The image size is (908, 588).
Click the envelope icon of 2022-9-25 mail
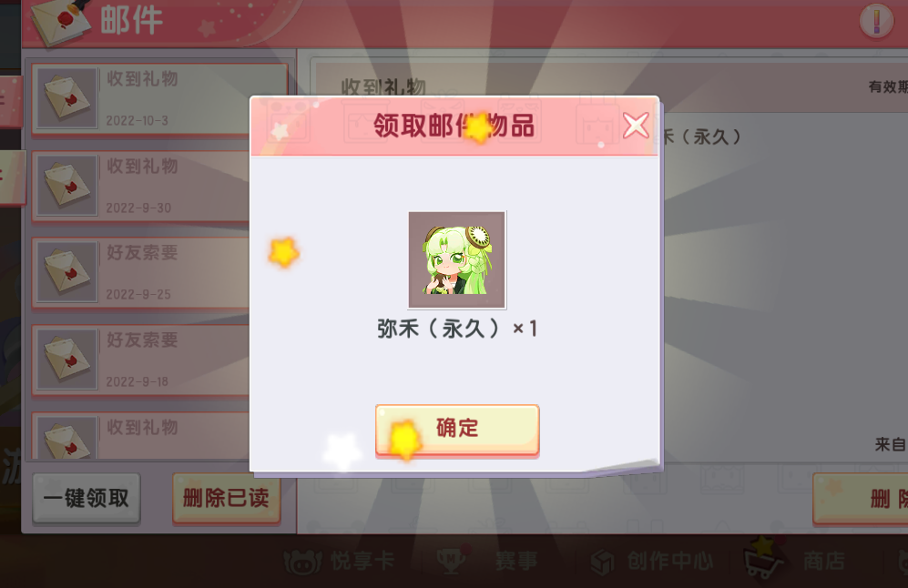coord(67,272)
